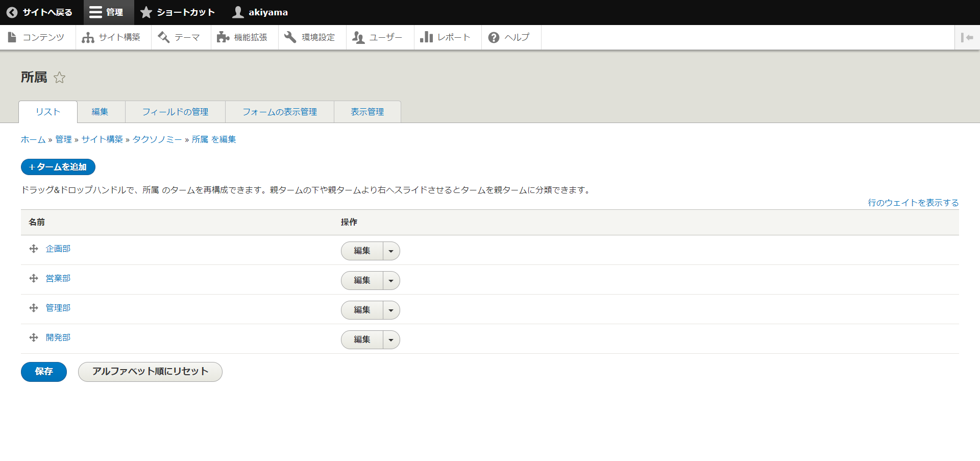Click drag handle icon for 企画部
Screen dimensions: 980x461
click(34, 249)
